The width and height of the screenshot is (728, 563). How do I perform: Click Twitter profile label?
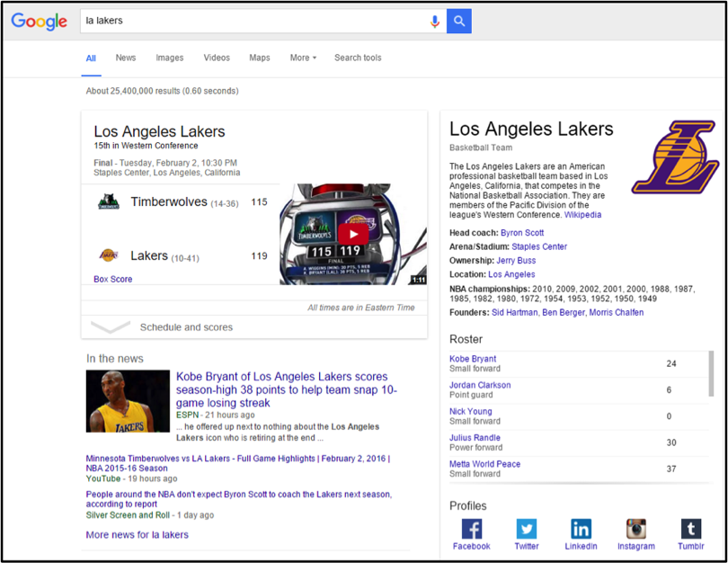[x=527, y=546]
